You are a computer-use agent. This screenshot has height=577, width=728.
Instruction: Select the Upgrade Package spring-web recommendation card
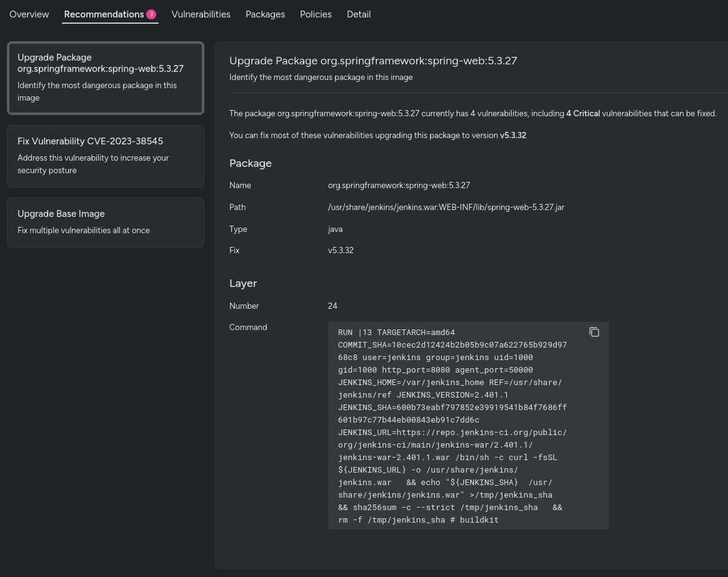coord(106,78)
